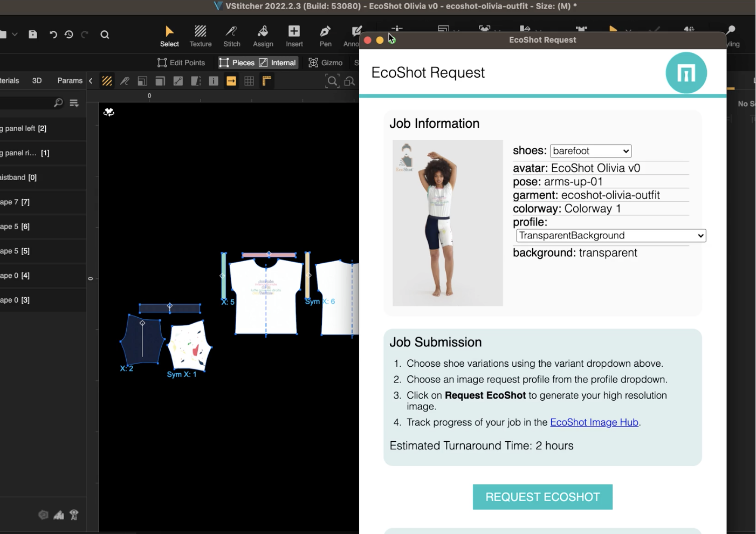756x534 pixels.
Task: Click the search magnifier in pieces list
Action: point(58,103)
